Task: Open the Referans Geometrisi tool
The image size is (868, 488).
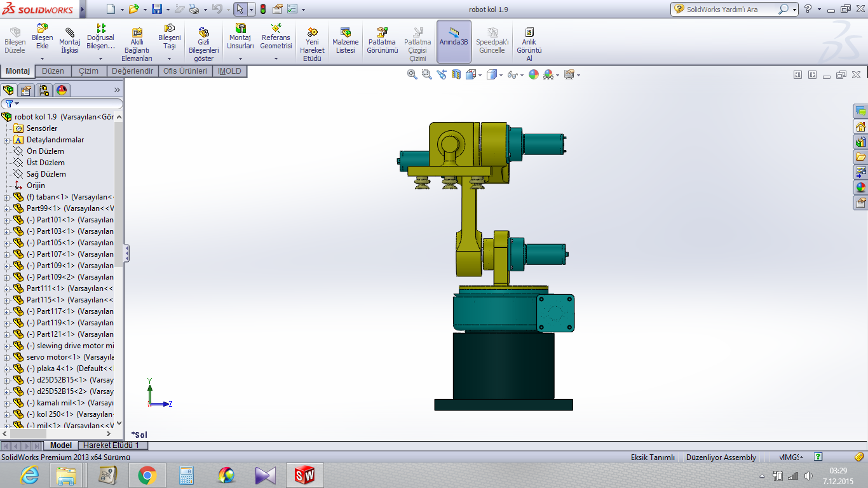Action: pos(276,36)
